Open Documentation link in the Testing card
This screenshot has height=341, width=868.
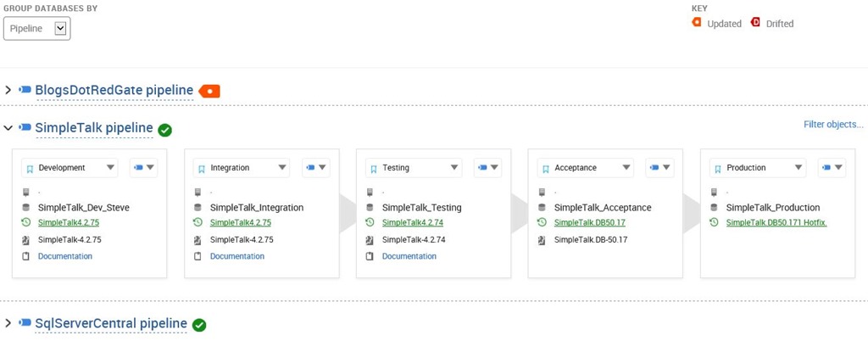(409, 256)
